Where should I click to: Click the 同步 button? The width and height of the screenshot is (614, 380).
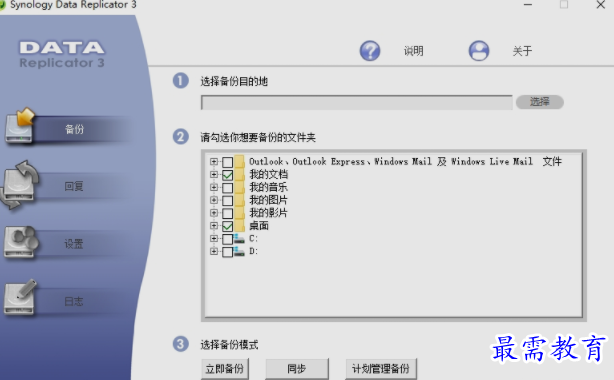coord(297,369)
